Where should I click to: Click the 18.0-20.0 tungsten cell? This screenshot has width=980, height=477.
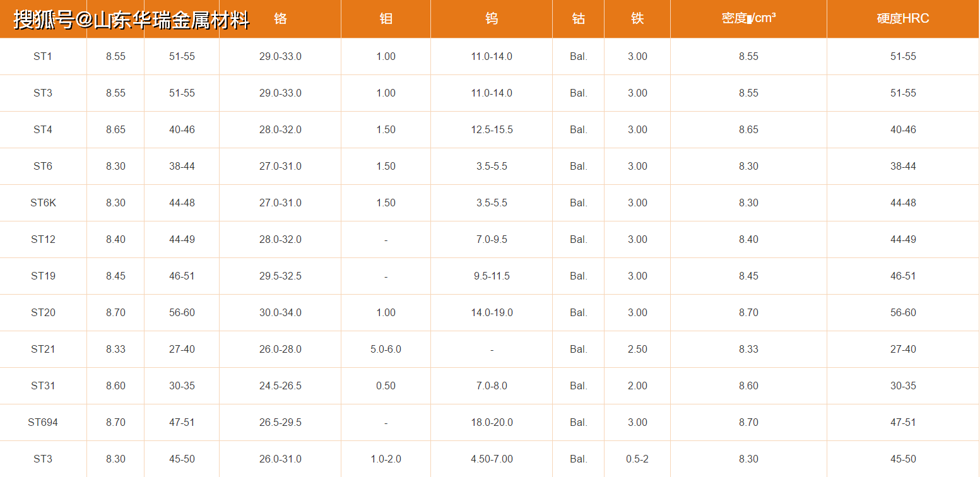point(492,422)
